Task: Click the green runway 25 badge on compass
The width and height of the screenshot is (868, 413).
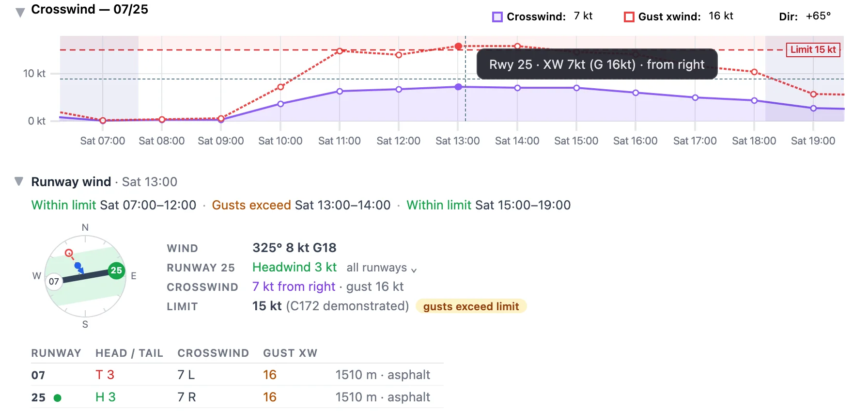Action: 116,270
